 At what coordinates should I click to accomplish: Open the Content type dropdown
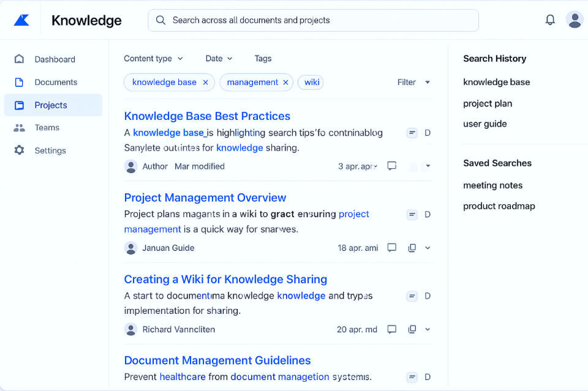click(153, 58)
